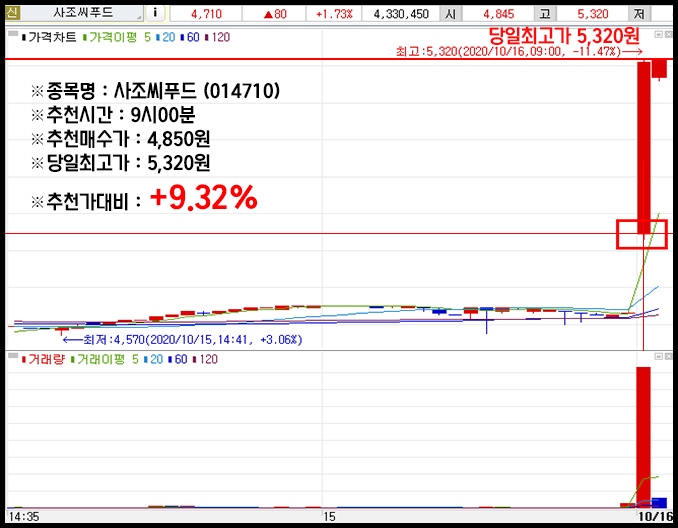Click the volume panel minimize icon
Image resolution: width=678 pixels, height=528 pixels.
pyautogui.click(x=659, y=356)
